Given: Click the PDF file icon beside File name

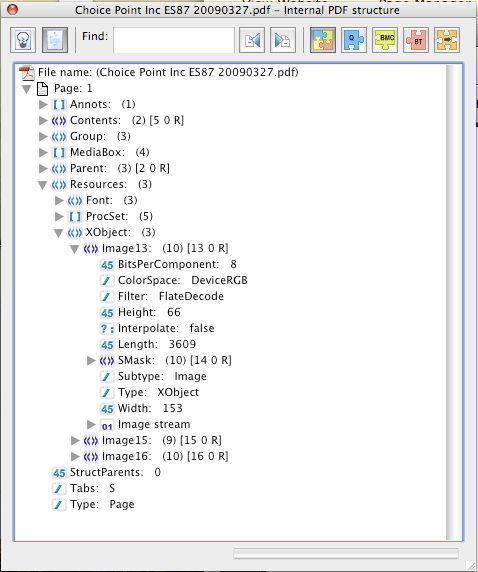Looking at the screenshot, I should coord(27,72).
